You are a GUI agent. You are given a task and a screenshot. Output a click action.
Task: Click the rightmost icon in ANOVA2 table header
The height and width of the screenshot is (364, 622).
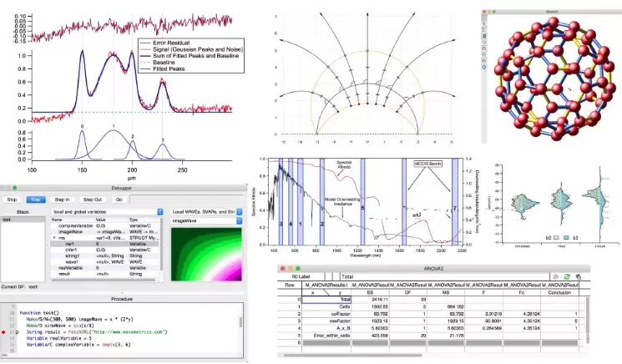pyautogui.click(x=579, y=277)
